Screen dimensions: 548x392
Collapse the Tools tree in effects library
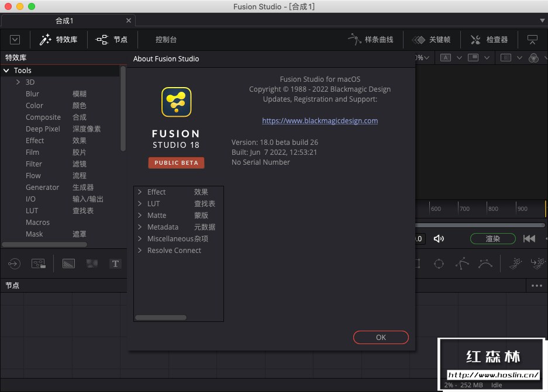[6, 71]
